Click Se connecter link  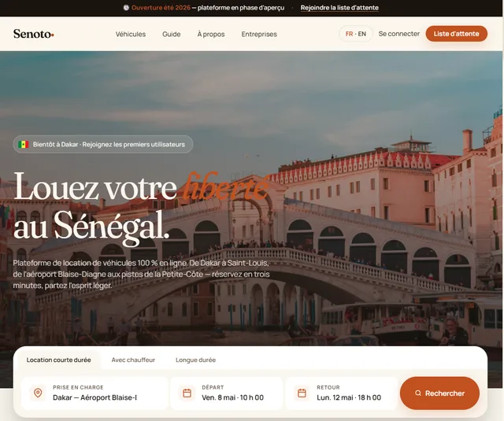tap(399, 34)
